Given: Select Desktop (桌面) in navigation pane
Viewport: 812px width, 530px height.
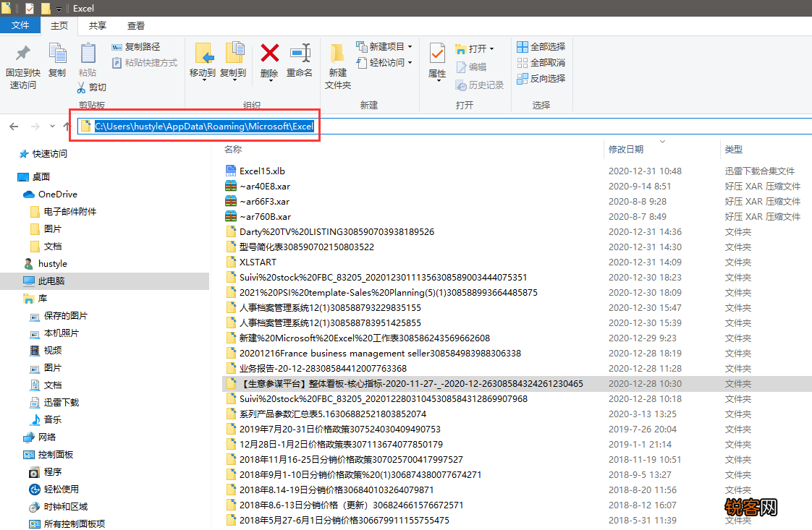Looking at the screenshot, I should pyautogui.click(x=34, y=177).
